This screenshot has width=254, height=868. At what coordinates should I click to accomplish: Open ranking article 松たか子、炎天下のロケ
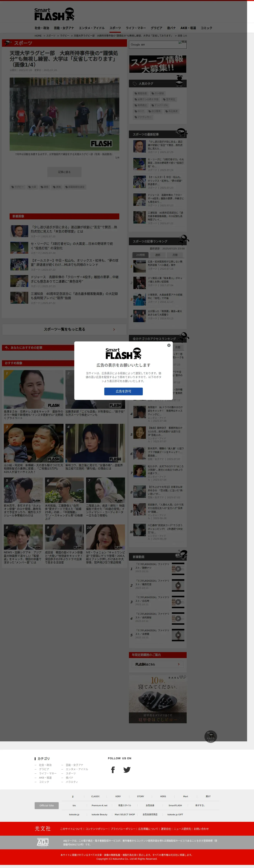tap(158, 473)
